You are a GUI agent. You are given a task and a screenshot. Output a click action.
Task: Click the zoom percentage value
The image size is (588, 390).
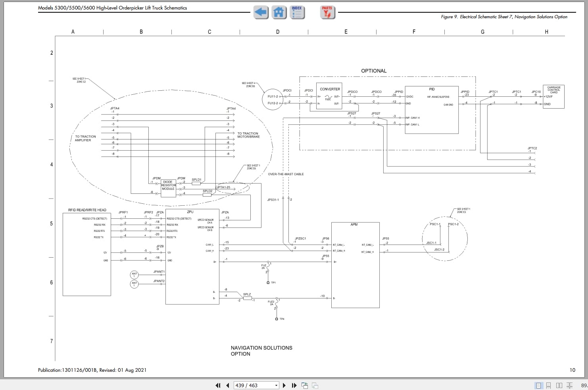pyautogui.click(x=584, y=385)
